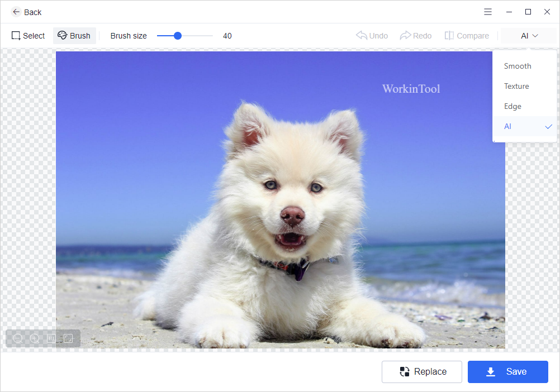Compare before and after image

coord(467,36)
